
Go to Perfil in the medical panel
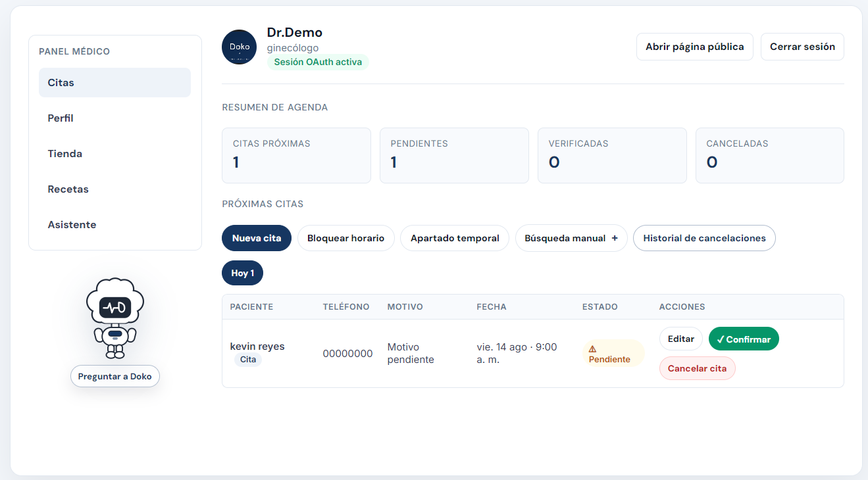coord(115,118)
